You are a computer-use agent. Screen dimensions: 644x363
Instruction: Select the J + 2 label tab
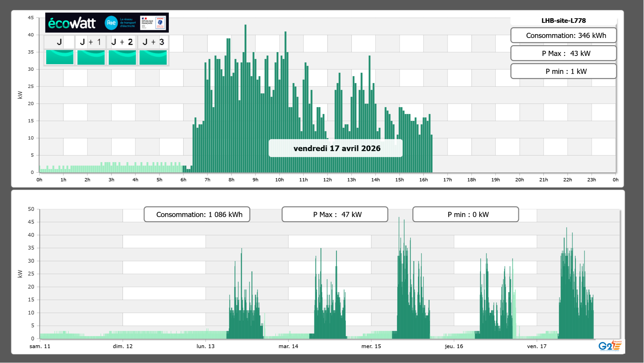[122, 42]
